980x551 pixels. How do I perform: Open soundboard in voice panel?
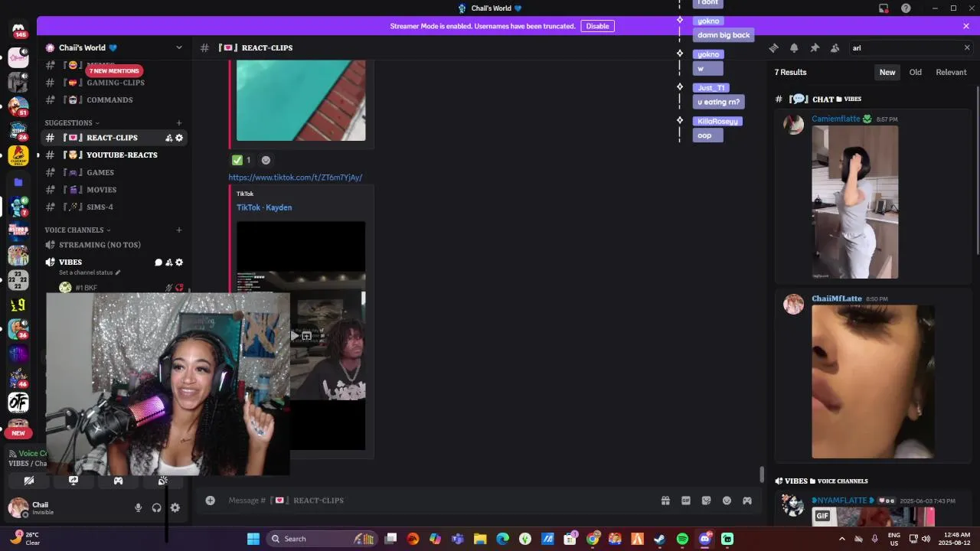[x=162, y=481]
